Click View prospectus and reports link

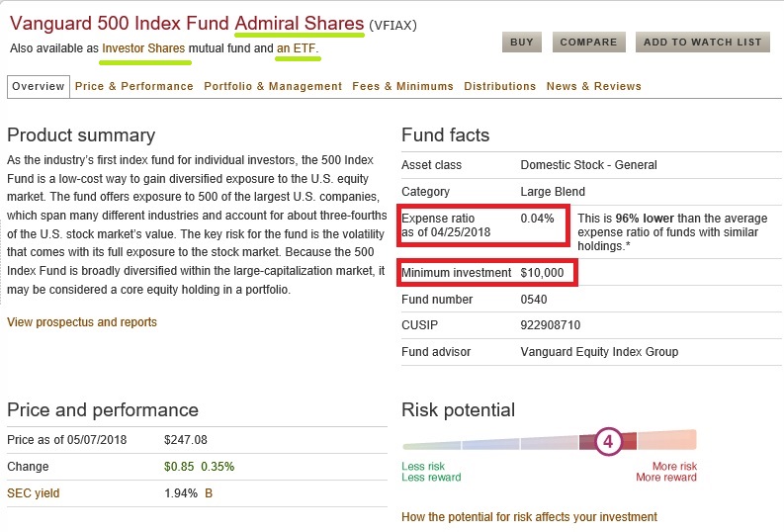point(82,322)
